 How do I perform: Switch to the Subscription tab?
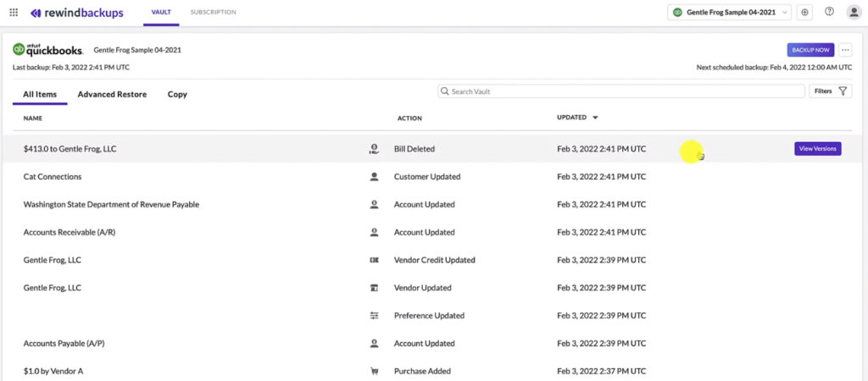(x=213, y=12)
